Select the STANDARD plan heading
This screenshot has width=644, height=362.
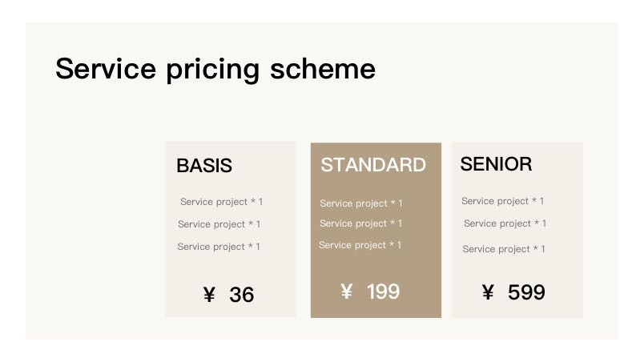(x=373, y=165)
